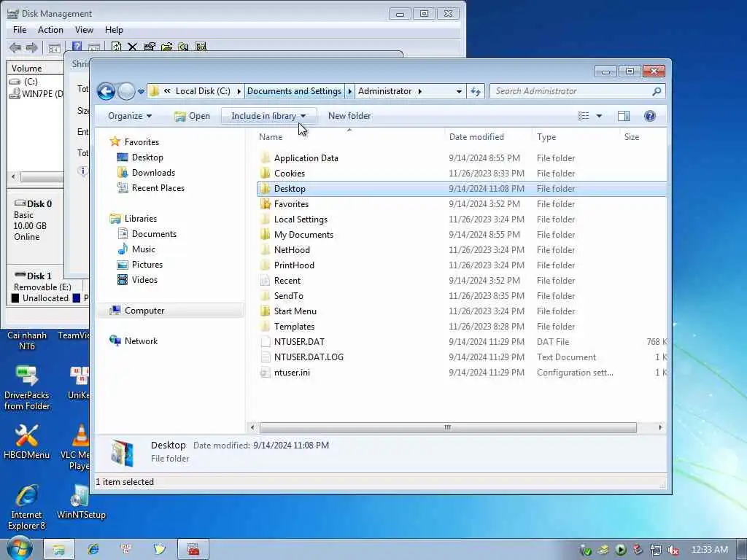Click the Internet Explorer 8 desktop icon
The height and width of the screenshot is (560, 747).
coord(27,507)
